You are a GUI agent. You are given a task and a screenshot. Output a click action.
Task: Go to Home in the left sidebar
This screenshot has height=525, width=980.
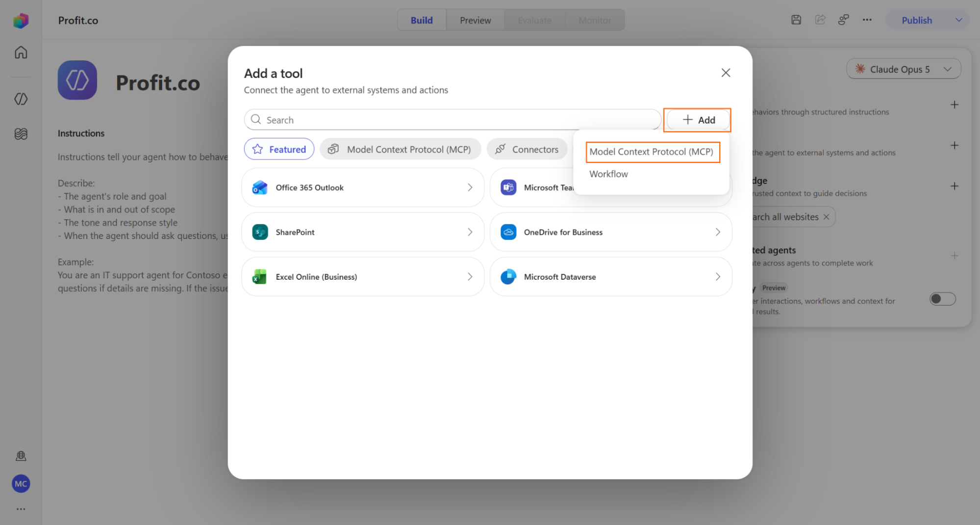pyautogui.click(x=21, y=52)
